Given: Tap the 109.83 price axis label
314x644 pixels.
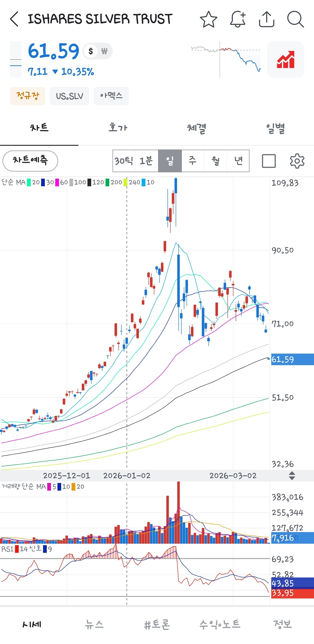Looking at the screenshot, I should pyautogui.click(x=285, y=183).
